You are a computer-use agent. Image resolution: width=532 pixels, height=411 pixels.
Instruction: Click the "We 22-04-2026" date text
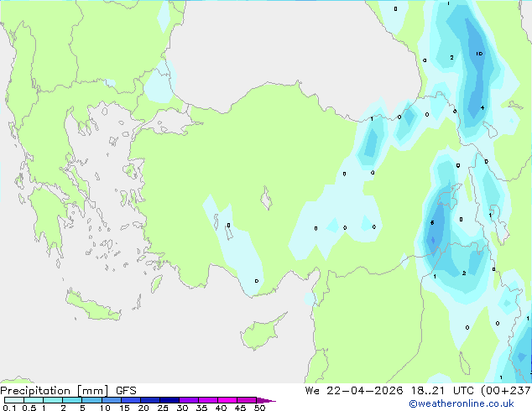tap(354, 391)
